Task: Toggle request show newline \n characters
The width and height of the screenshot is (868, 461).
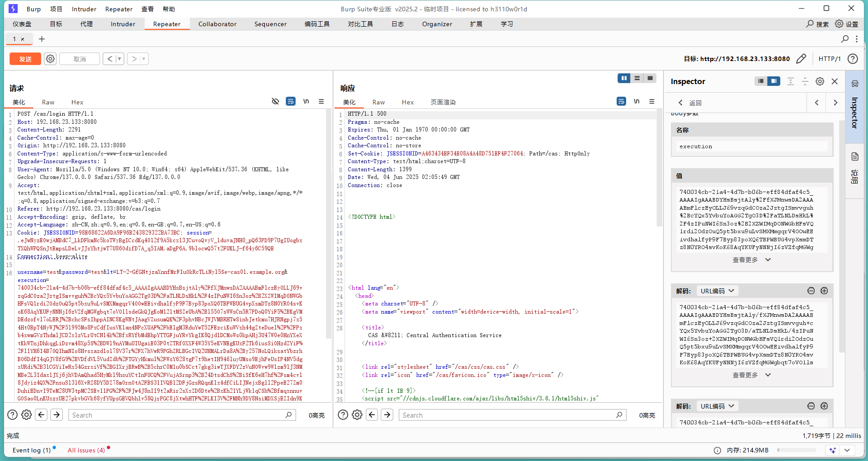Action: (x=306, y=101)
